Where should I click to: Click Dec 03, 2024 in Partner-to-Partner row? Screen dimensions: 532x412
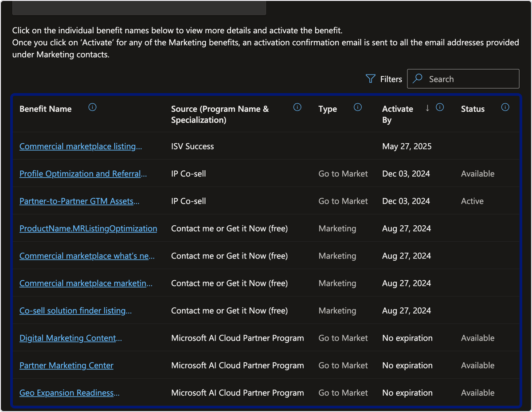coord(406,201)
